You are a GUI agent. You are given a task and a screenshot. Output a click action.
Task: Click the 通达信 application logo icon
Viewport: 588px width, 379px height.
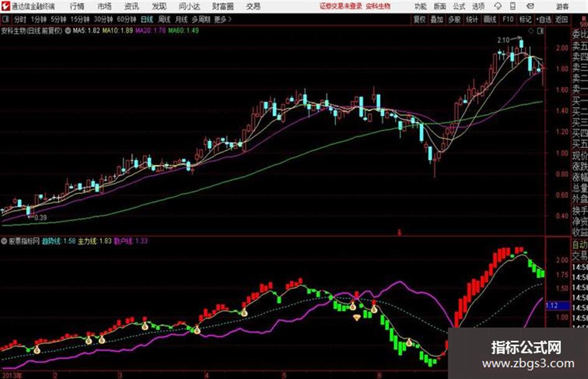[x=5, y=6]
